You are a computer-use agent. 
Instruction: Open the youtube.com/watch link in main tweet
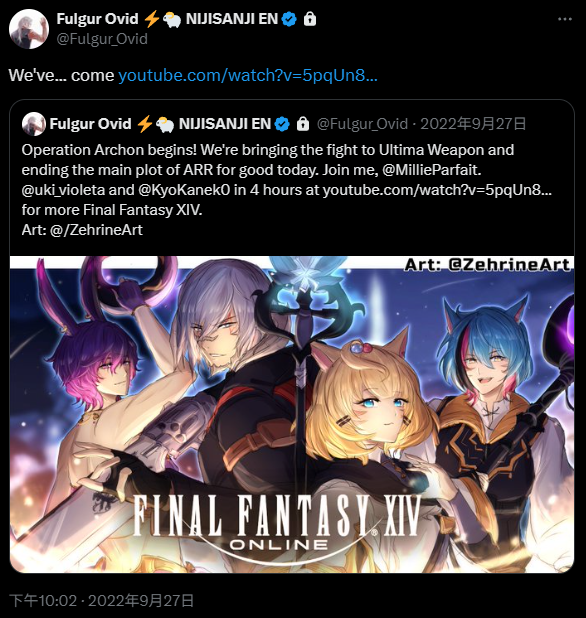[248, 75]
